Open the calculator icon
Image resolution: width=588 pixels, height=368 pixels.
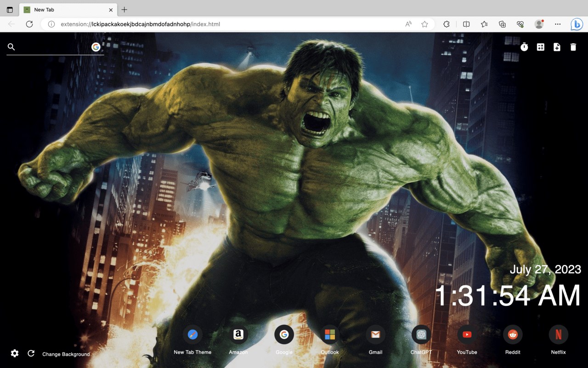[541, 47]
